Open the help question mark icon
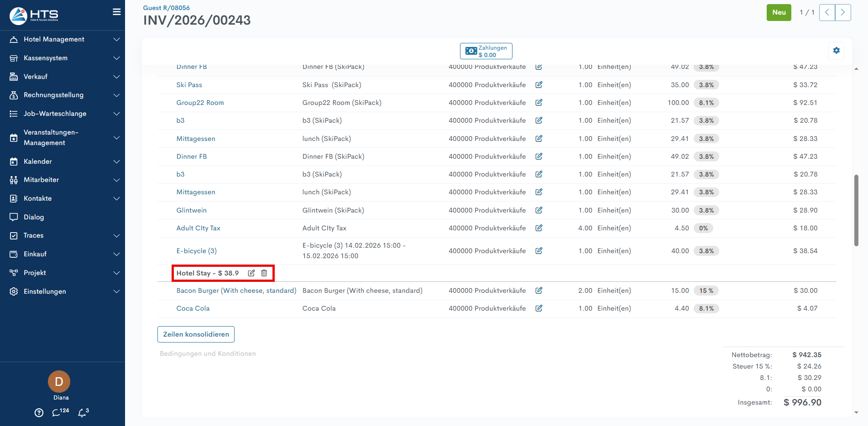 click(39, 413)
